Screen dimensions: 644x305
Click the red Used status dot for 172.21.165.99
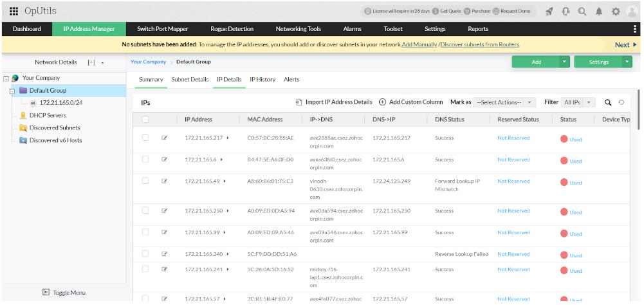(564, 234)
